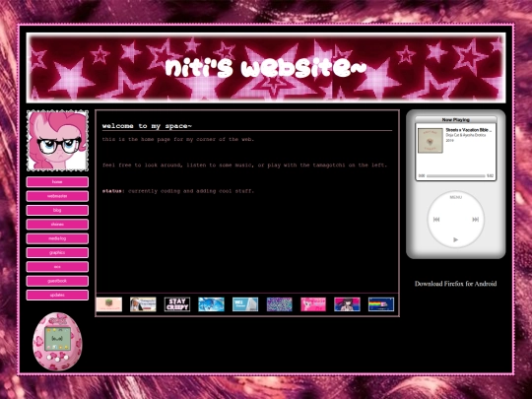Image resolution: width=532 pixels, height=399 pixels.
Task: Click the song title in Now Playing
Action: (x=469, y=130)
